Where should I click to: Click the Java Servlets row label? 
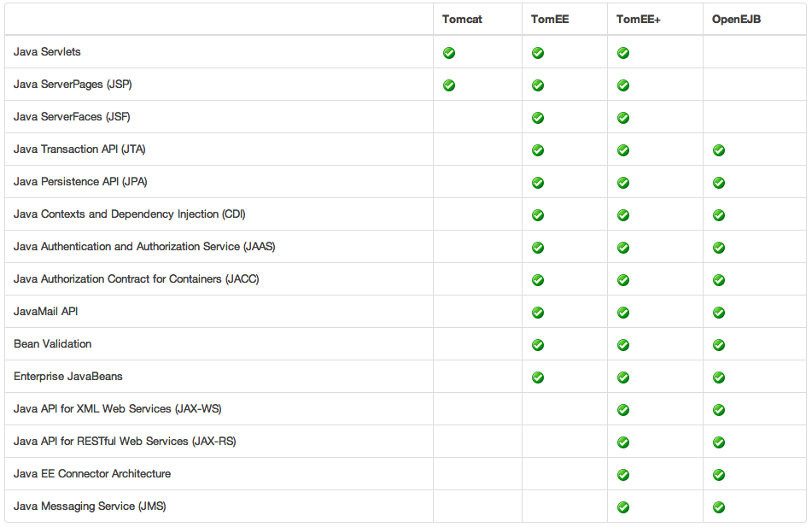(47, 52)
